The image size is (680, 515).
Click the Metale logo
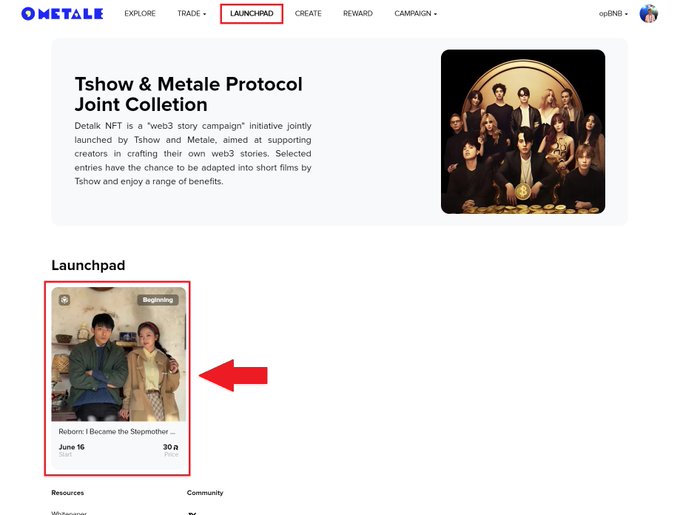(x=62, y=14)
